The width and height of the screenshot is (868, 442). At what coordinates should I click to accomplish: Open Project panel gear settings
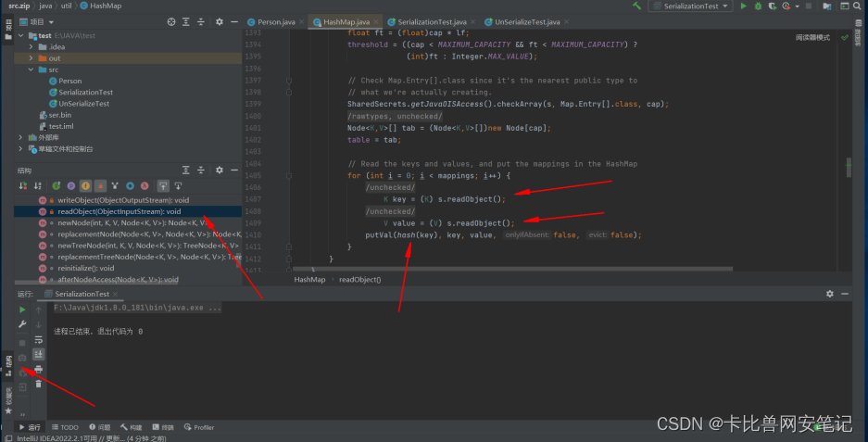pyautogui.click(x=220, y=21)
